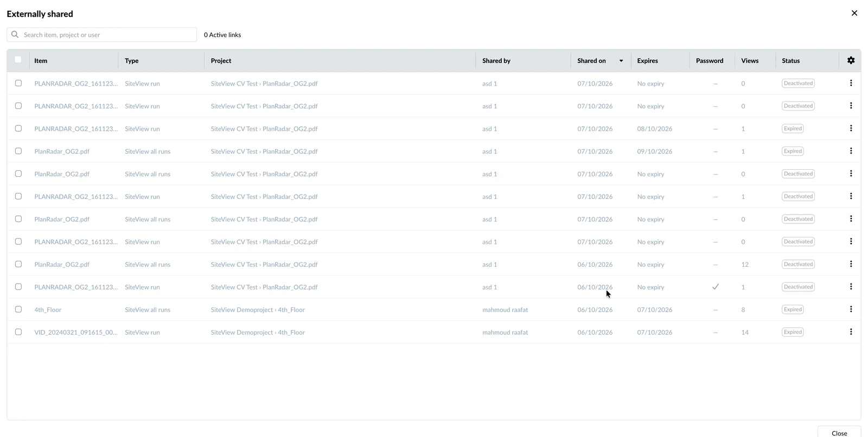Sort the table by the Views column
Image resolution: width=868 pixels, height=437 pixels.
pos(750,61)
